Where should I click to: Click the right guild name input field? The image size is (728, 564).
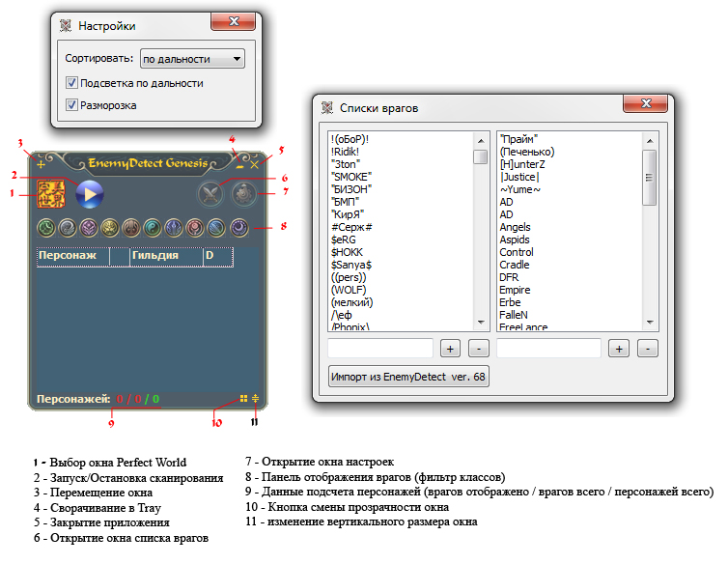(548, 349)
